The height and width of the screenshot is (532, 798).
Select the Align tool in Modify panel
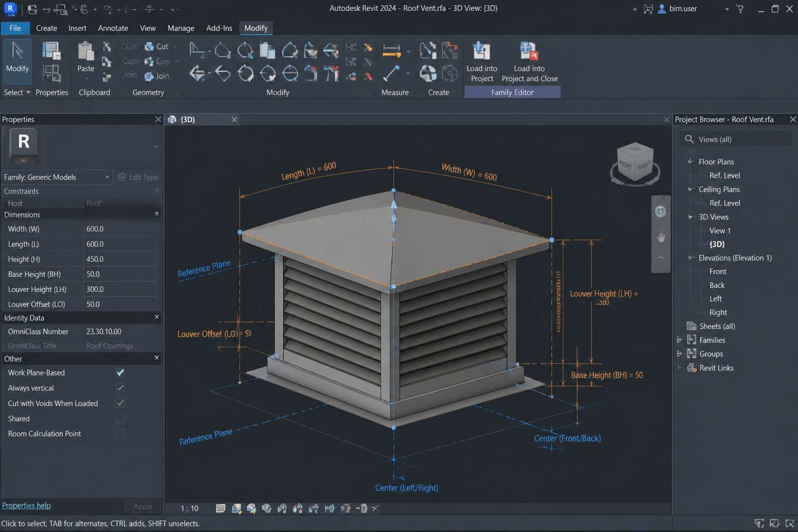click(x=197, y=50)
